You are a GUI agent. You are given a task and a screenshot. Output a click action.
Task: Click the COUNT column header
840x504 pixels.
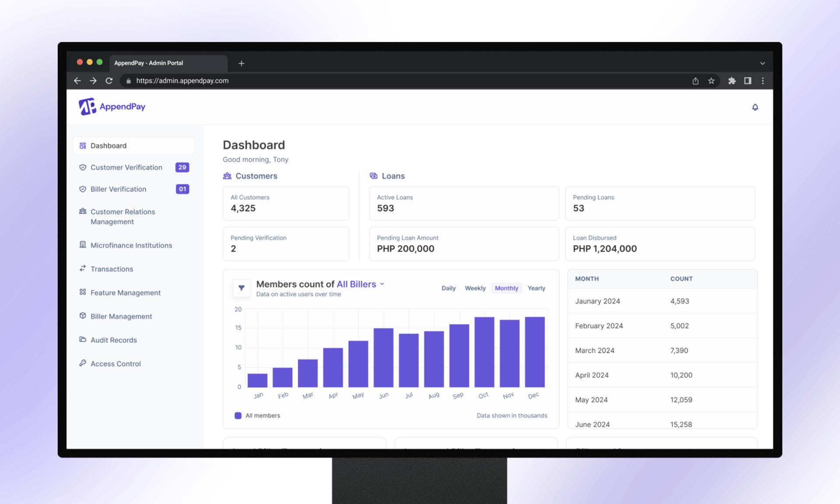click(x=681, y=279)
